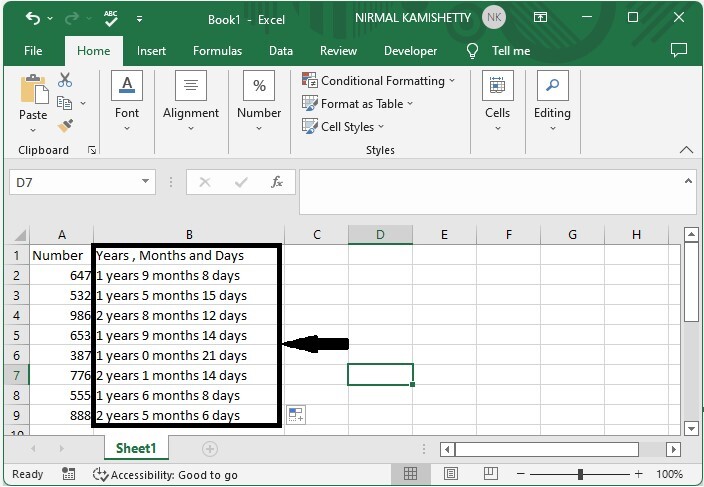Image resolution: width=704 pixels, height=487 pixels.
Task: Switch to Page Break Preview
Action: [x=491, y=474]
